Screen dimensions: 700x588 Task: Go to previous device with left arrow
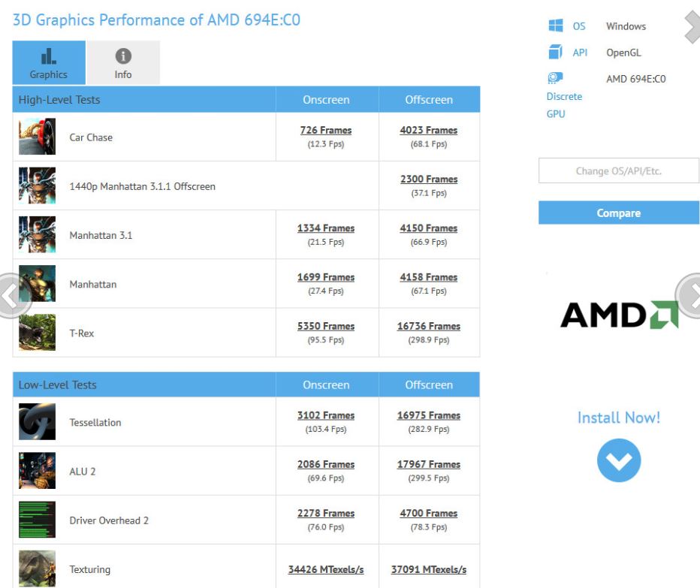tap(11, 296)
